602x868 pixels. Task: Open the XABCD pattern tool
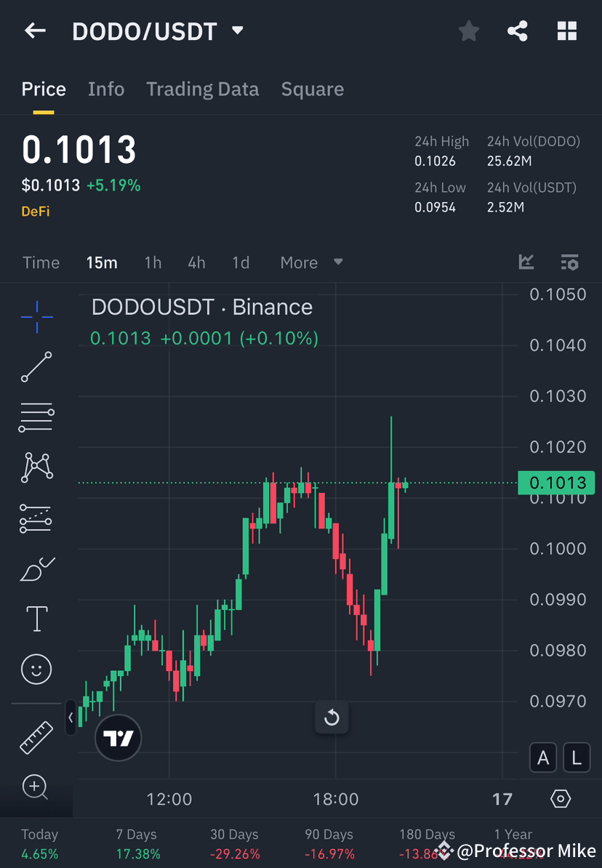[x=36, y=467]
